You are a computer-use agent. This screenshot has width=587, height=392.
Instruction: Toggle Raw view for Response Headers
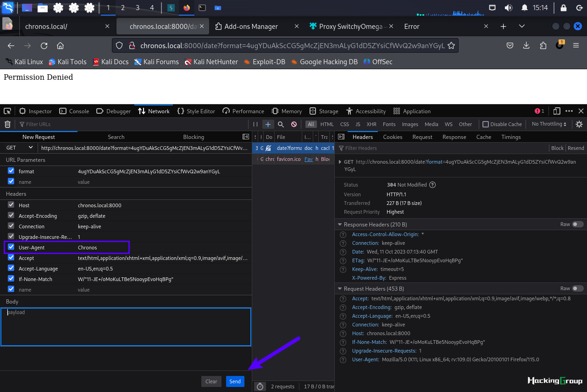coord(578,224)
